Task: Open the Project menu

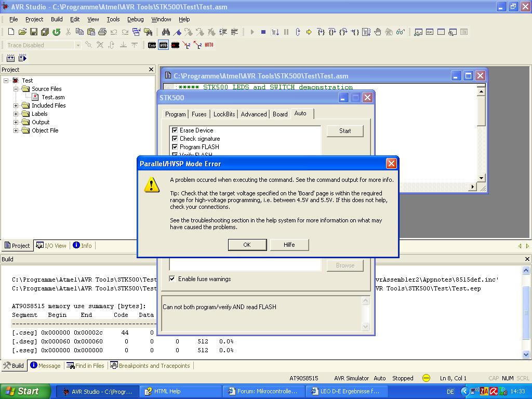Action: pos(34,19)
